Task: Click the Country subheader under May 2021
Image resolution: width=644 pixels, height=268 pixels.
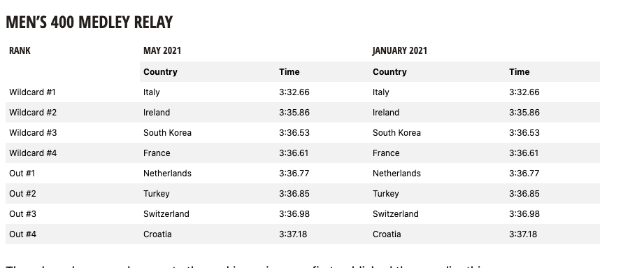Action: point(160,72)
